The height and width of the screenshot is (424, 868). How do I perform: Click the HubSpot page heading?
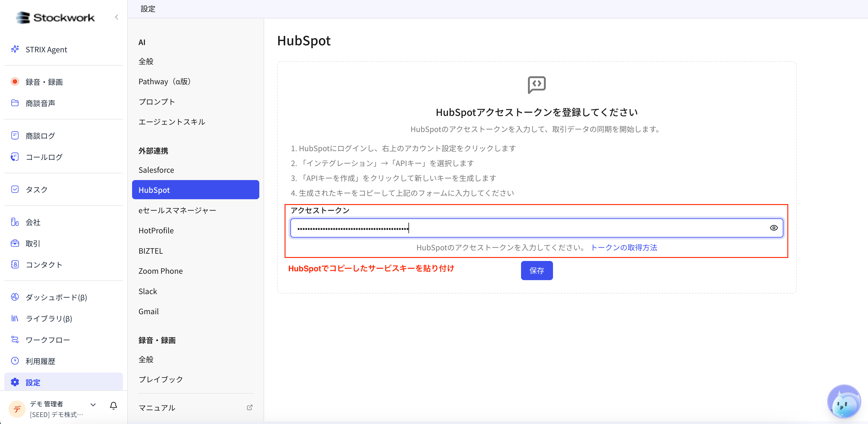(304, 40)
